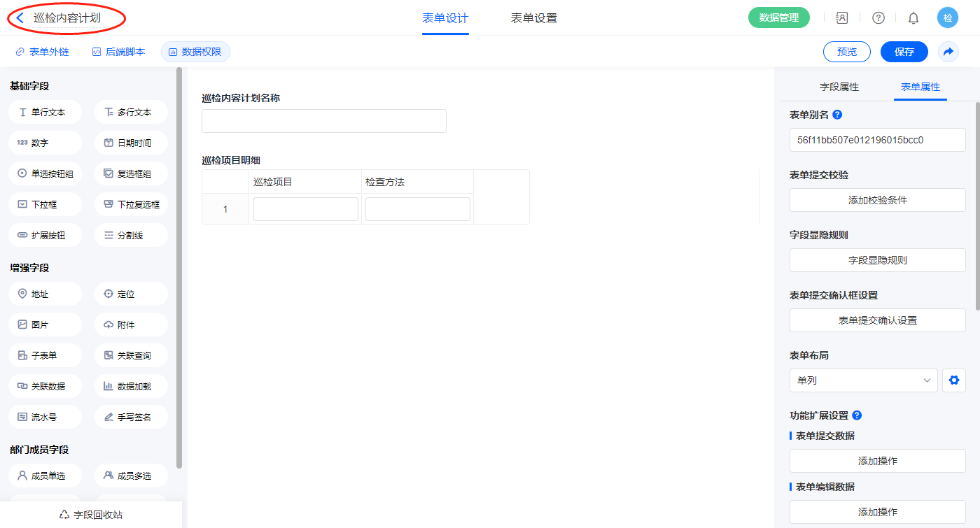Viewport: 980px width, 528px height.
Task: Select the 单选按钮组 field
Action: click(45, 173)
